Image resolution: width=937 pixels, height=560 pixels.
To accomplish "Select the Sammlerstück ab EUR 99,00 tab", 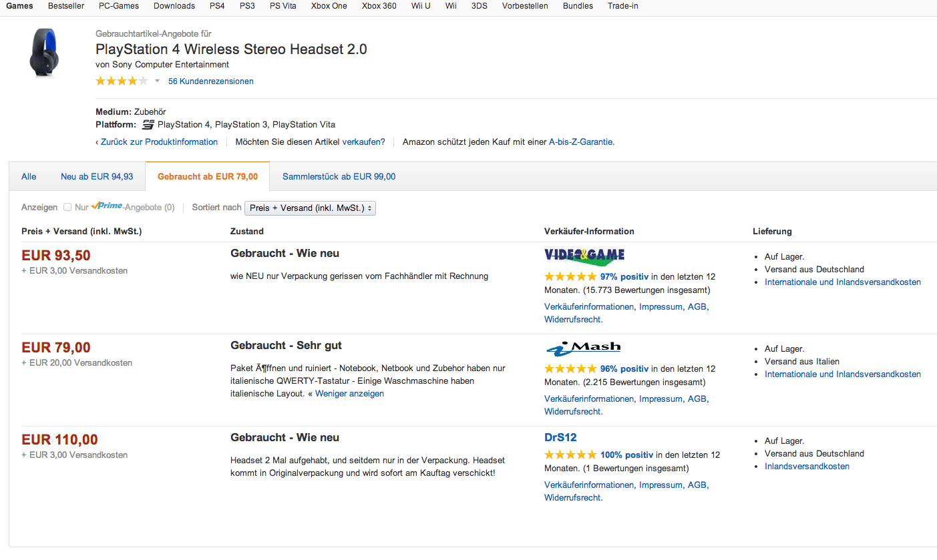I will [339, 177].
